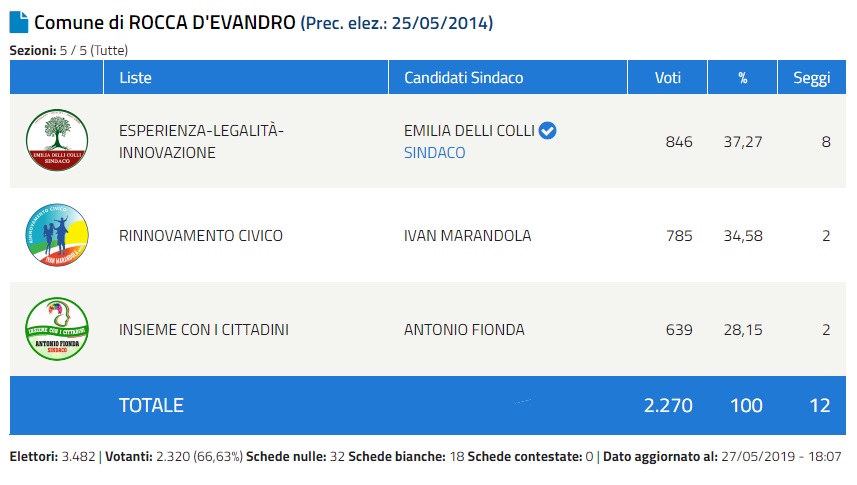Click the Insieme con i Cittadini logo

pyautogui.click(x=56, y=329)
